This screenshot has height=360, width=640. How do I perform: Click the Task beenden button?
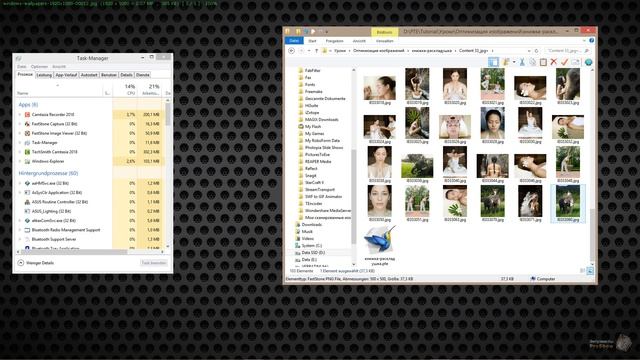154,263
